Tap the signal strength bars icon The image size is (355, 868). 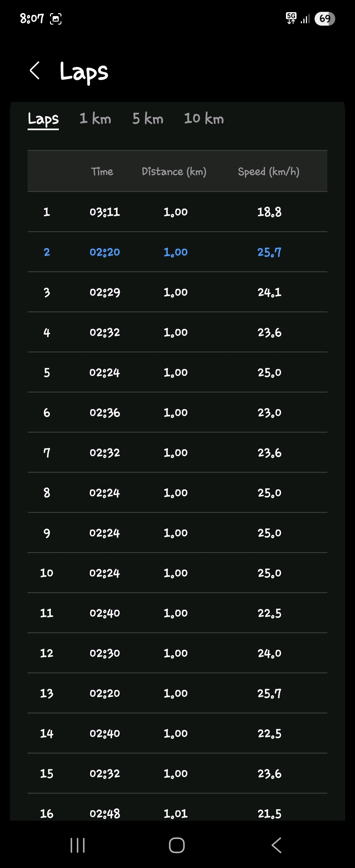(305, 19)
